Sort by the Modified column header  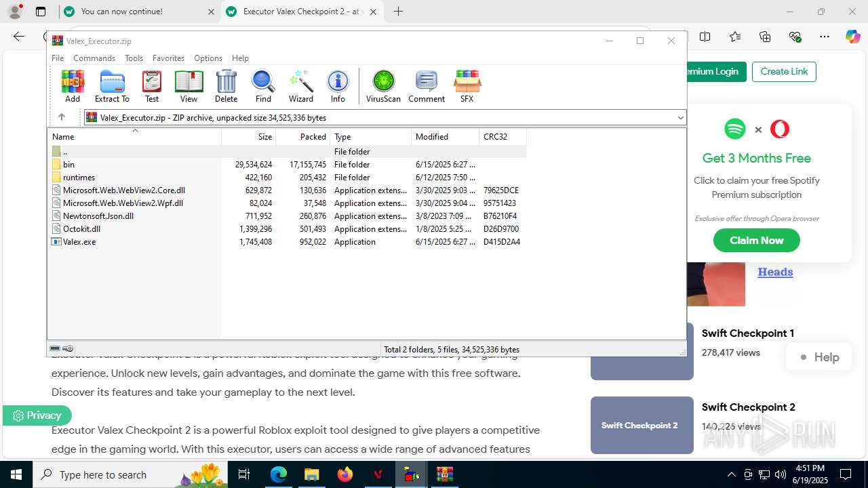coord(445,137)
